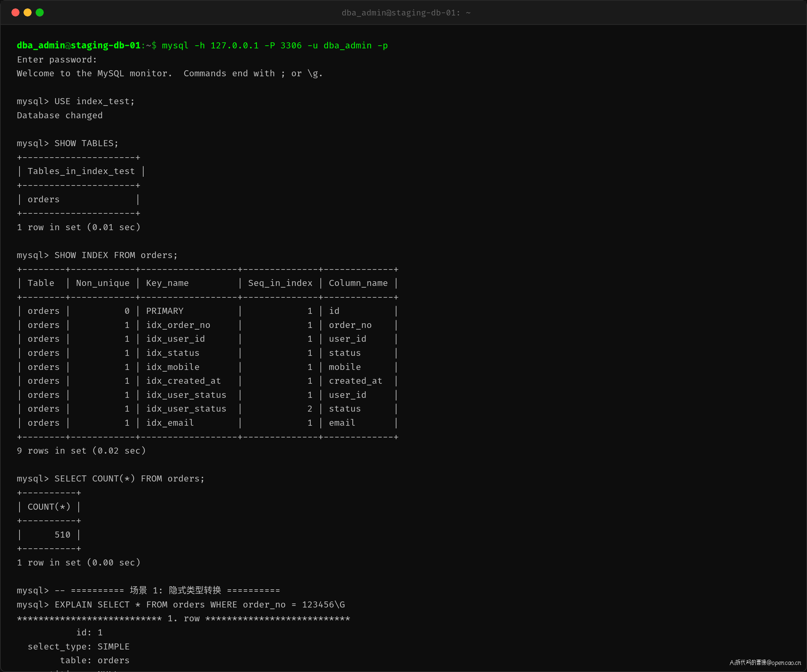Select the 'SELECT COUNT(*) FROM orders;' command
Image resolution: width=807 pixels, height=672 pixels.
coord(129,478)
